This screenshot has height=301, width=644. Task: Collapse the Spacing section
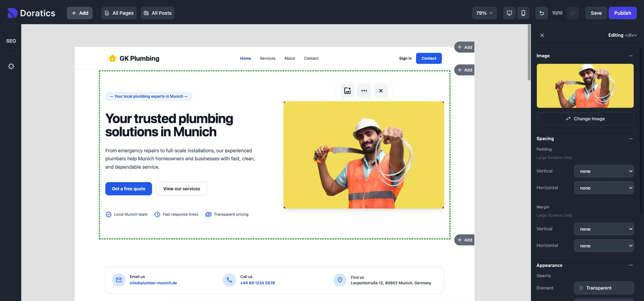point(631,139)
